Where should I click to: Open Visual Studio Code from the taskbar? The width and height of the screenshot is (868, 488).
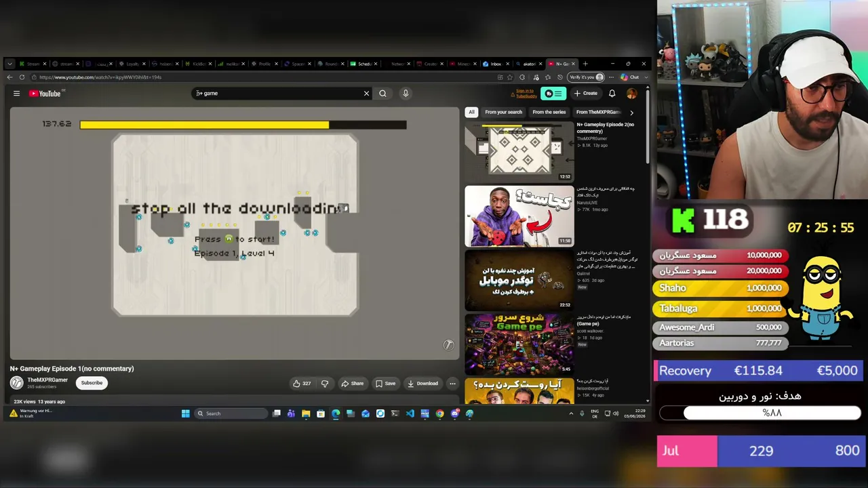pos(410,413)
